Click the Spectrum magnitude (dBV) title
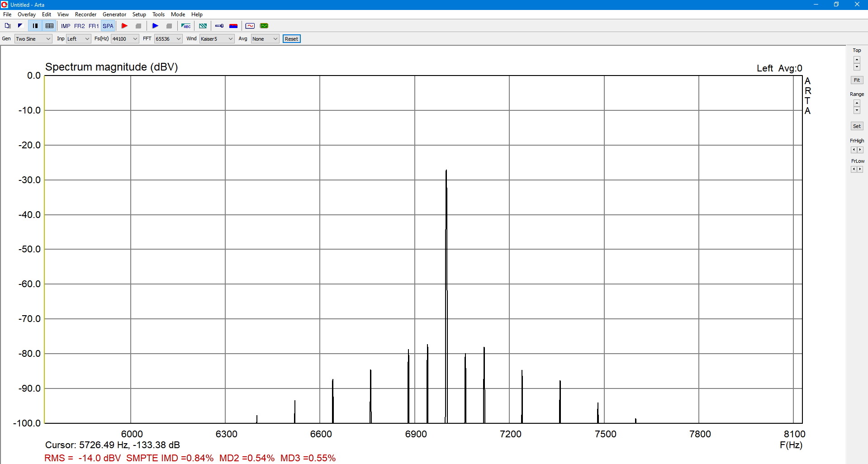Screen dimensions: 868x464 coord(112,67)
